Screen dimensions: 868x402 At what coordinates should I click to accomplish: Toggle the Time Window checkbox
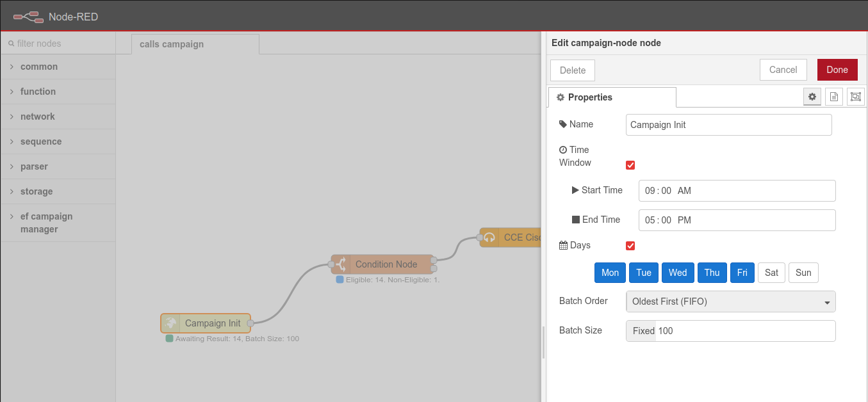[x=630, y=165]
